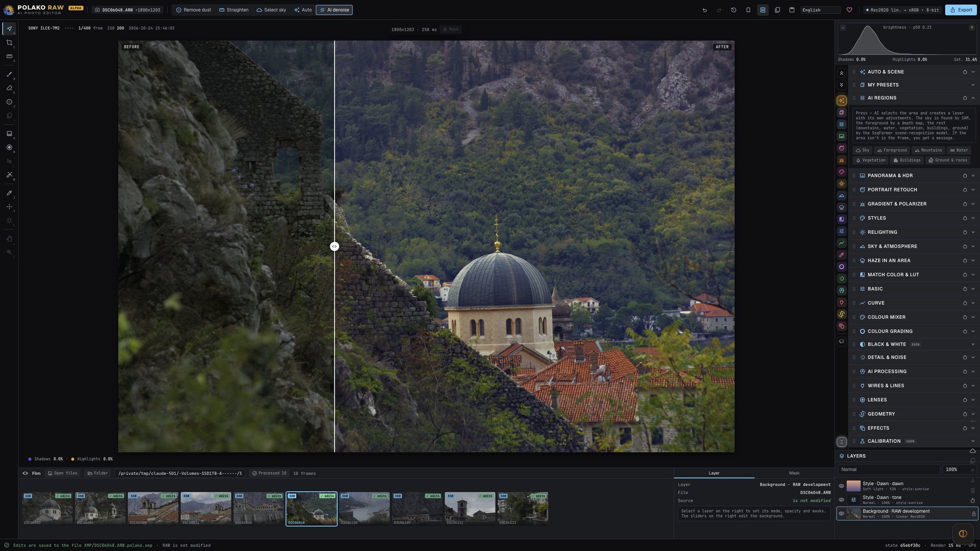The image size is (980, 551).
Task: Switch to the Mask tab
Action: (794, 473)
